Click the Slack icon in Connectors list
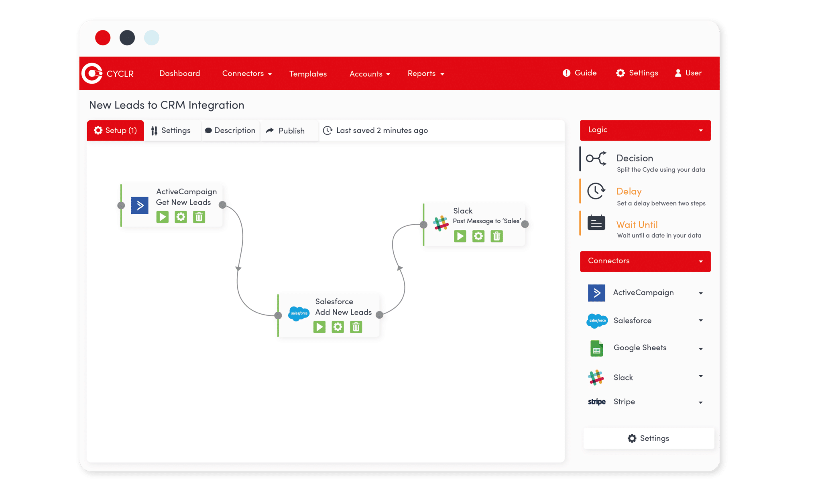 pyautogui.click(x=596, y=377)
